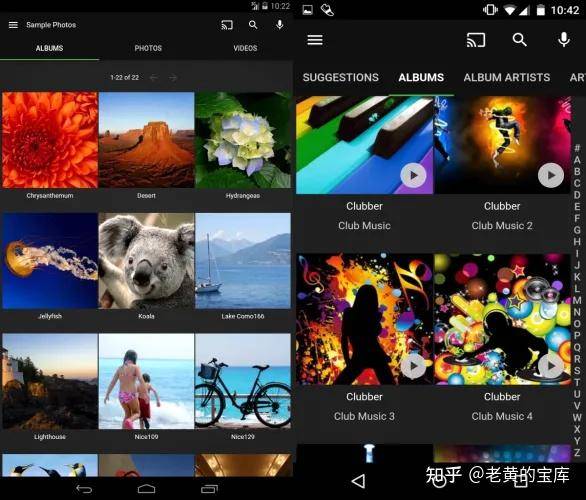This screenshot has width=586, height=500.
Task: Open search in the photos app
Action: [253, 25]
